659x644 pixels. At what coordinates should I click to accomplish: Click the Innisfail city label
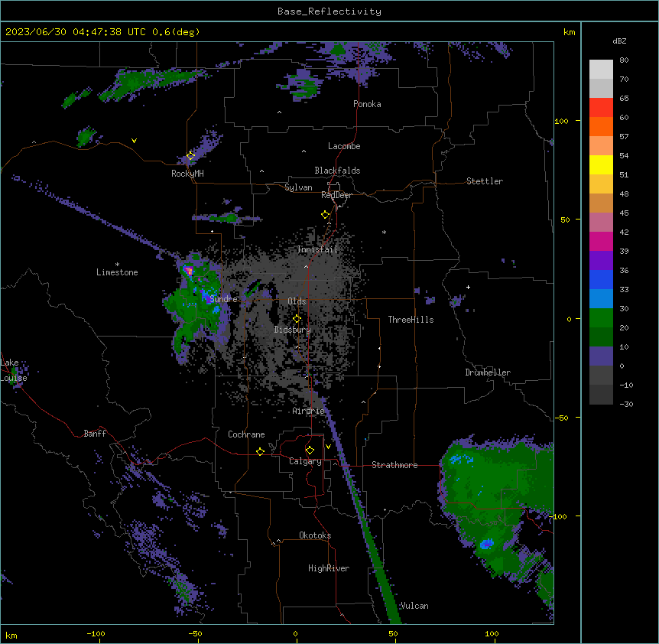[317, 249]
